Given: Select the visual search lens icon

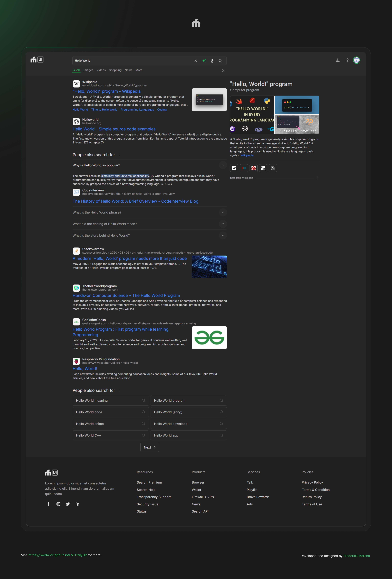Looking at the screenshot, I should point(347,60).
